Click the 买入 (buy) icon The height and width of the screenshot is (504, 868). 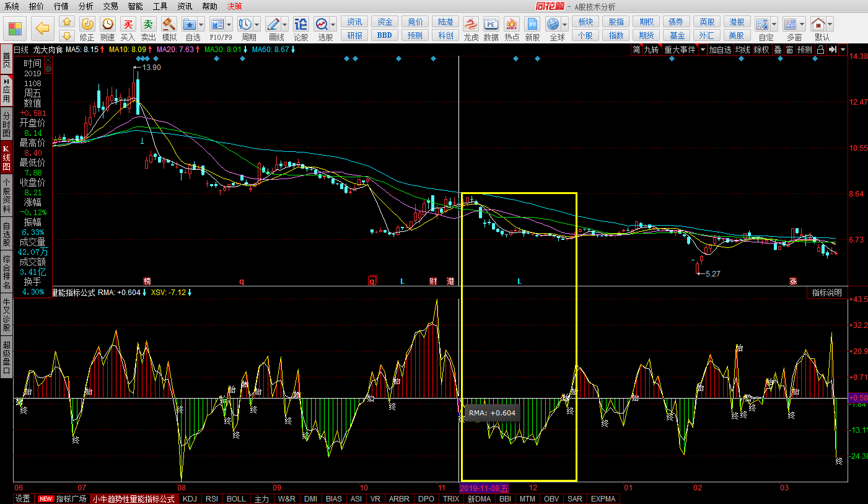128,24
